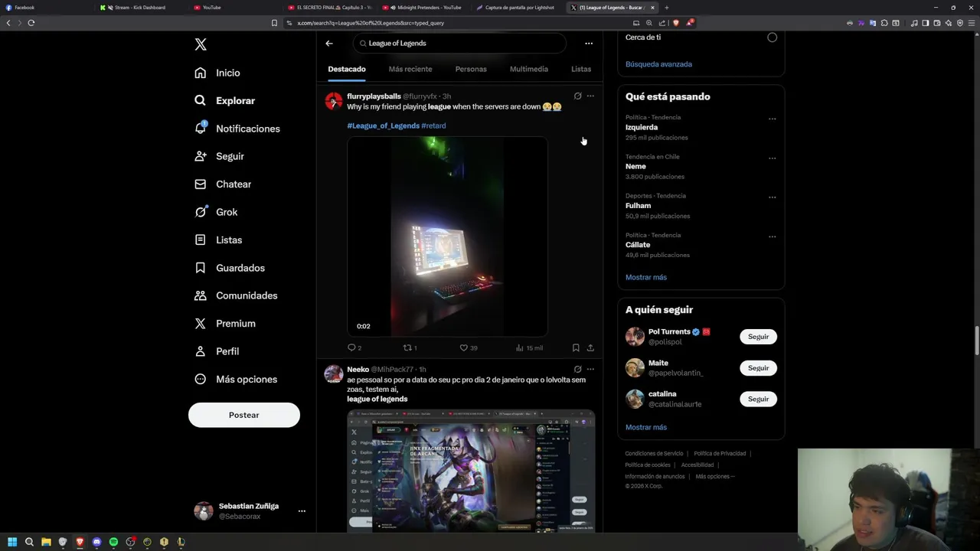This screenshot has height=551, width=980.
Task: Select the Cerca de ti radio option
Action: (772, 37)
